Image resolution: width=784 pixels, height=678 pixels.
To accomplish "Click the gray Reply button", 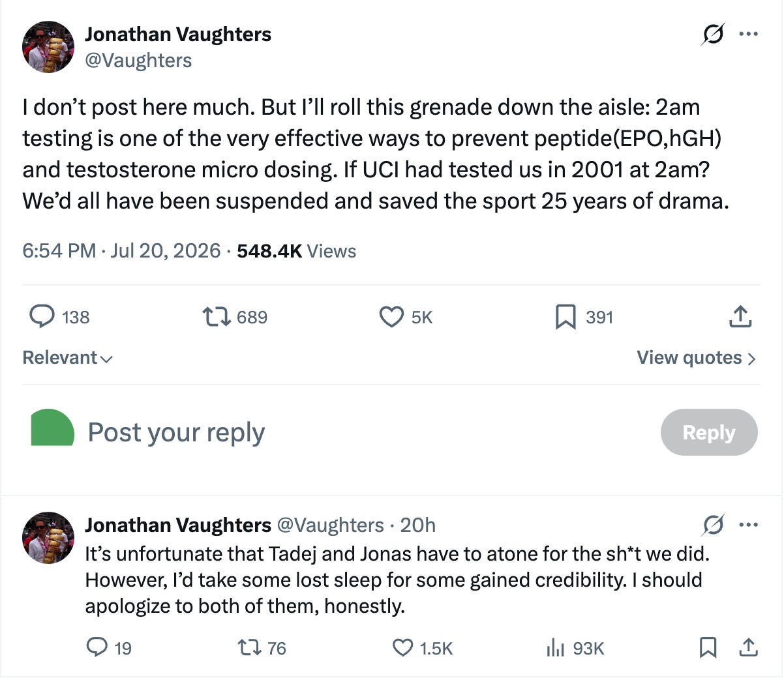I will (709, 432).
